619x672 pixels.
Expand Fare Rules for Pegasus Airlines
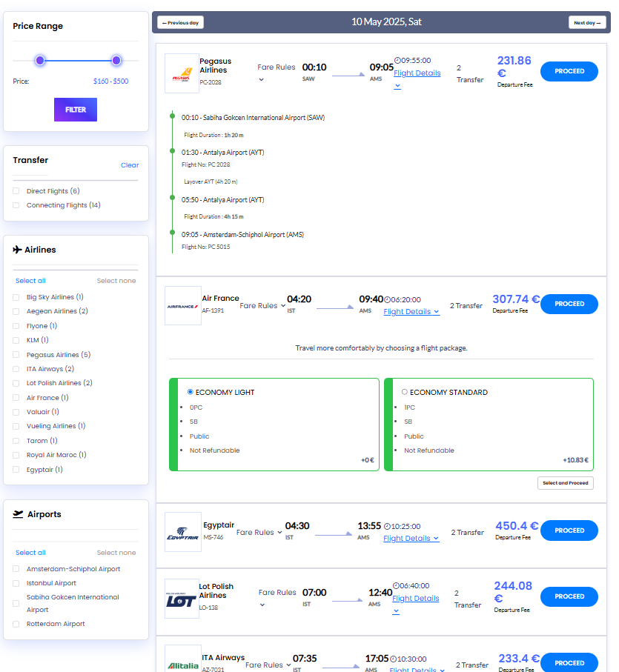coord(276,73)
